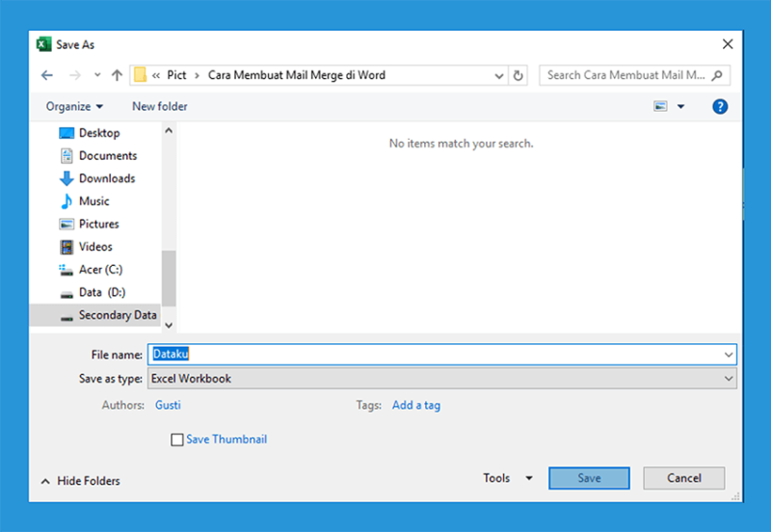Select the Secondary Data drive

(x=95, y=315)
